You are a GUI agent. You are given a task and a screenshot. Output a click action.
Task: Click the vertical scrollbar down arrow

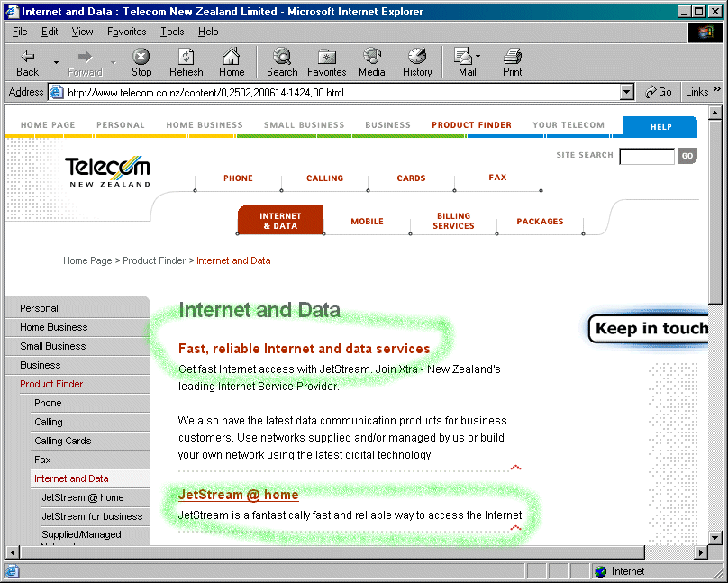click(x=715, y=538)
